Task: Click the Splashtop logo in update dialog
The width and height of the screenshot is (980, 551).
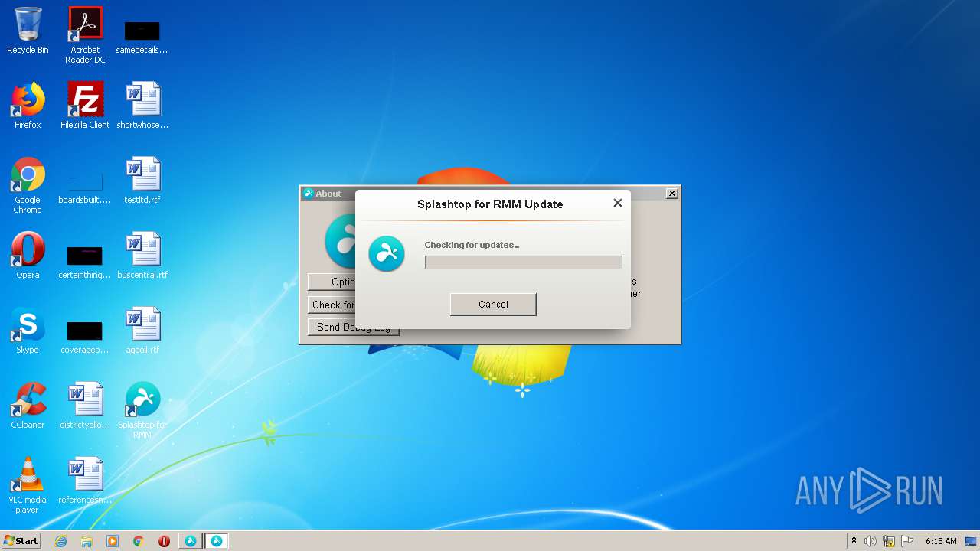Action: 387,254
